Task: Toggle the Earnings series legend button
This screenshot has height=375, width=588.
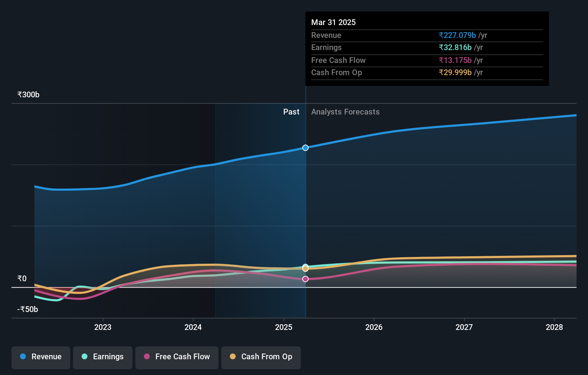Action: pyautogui.click(x=103, y=357)
